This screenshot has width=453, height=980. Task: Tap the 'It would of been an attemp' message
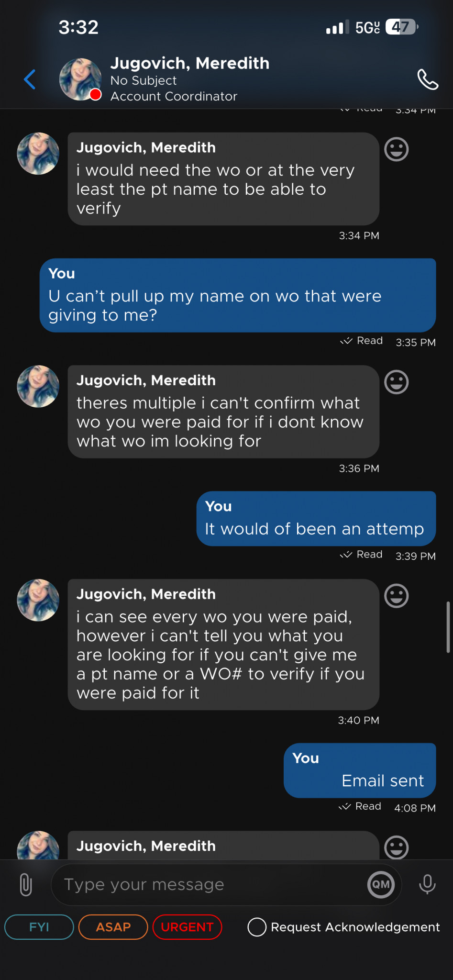316,518
